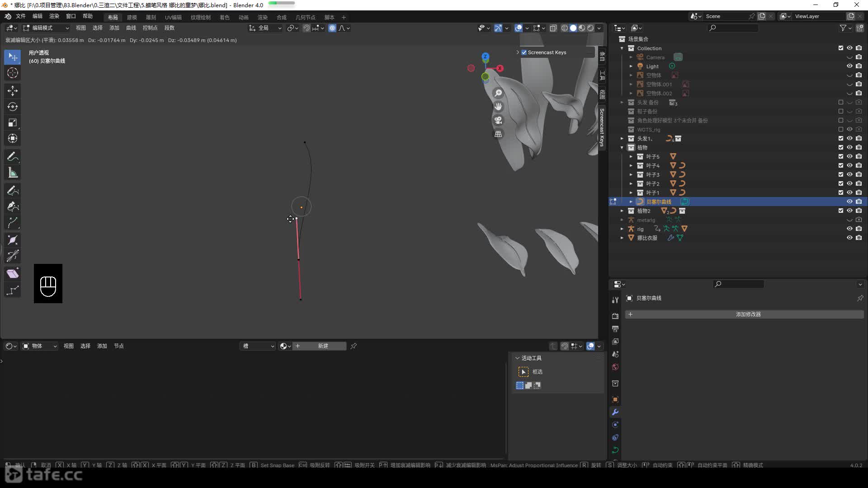
Task: Select material preview shading mode sphere
Action: tap(582, 28)
